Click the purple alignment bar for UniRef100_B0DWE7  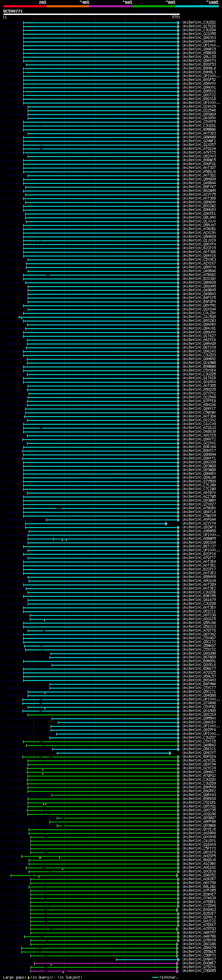(x=106, y=963)
